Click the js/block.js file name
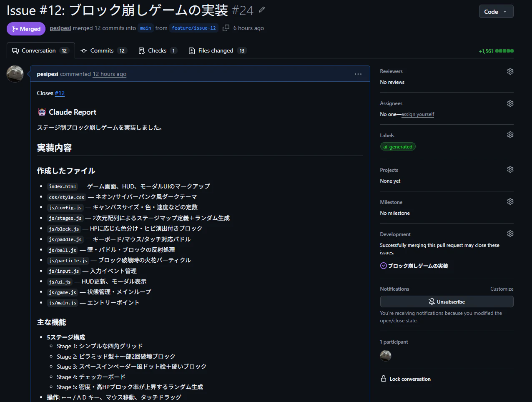 coord(64,229)
